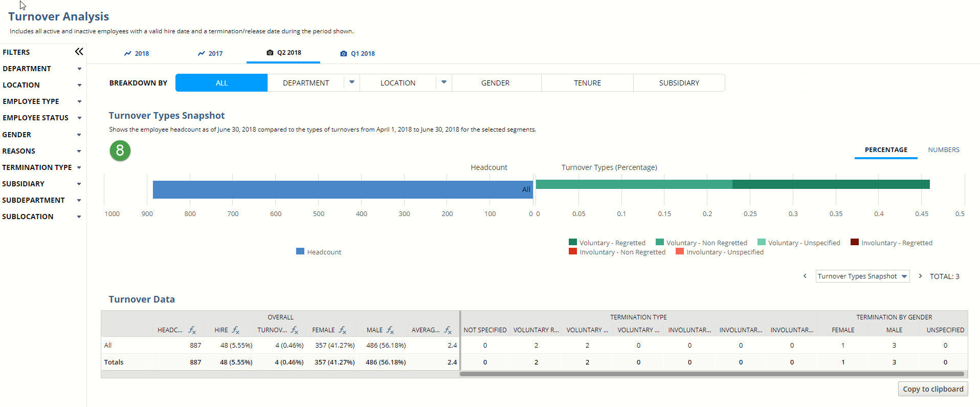Click the formula icon beside HEADC... column
The image size is (980, 407).
pos(192,330)
